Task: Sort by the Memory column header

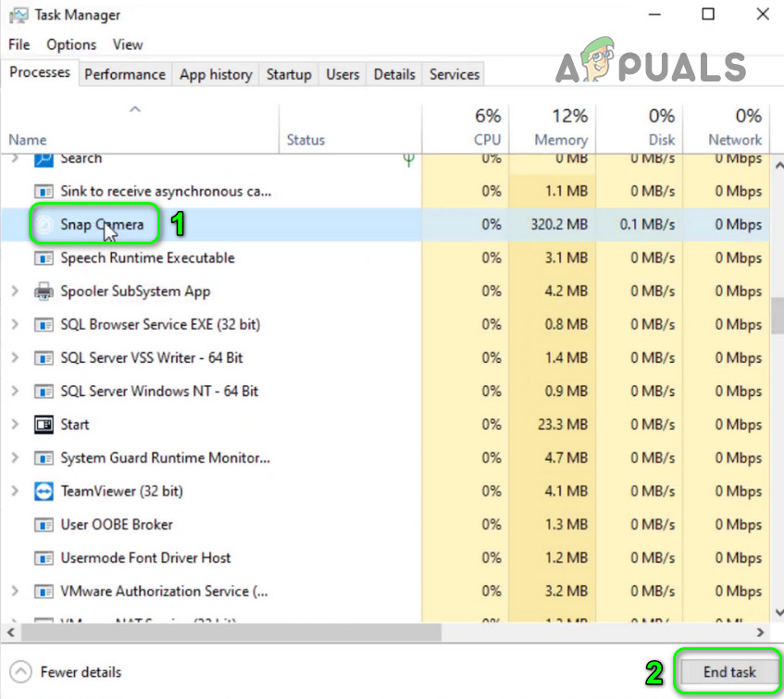Action: (x=553, y=128)
